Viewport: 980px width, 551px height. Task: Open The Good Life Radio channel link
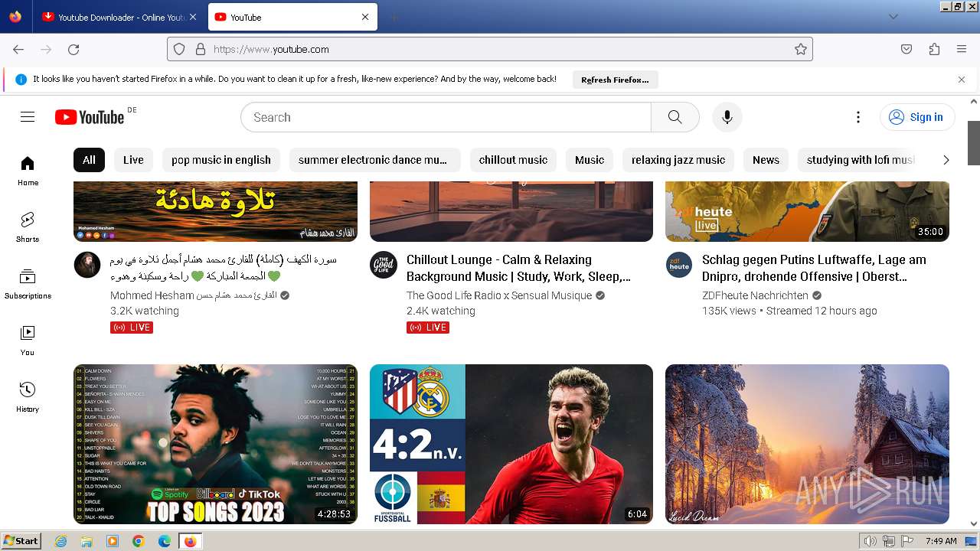coord(499,295)
